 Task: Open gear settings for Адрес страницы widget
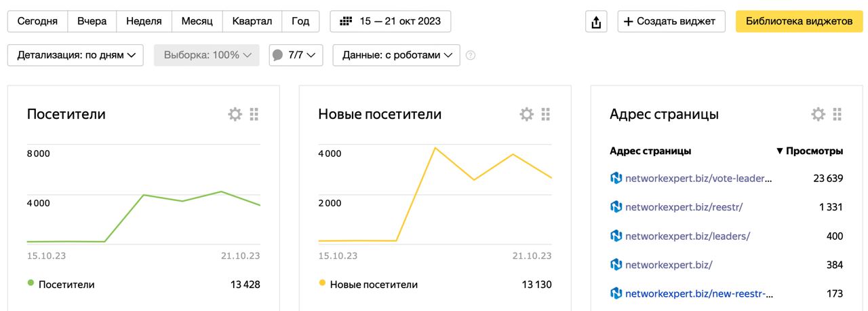[818, 114]
